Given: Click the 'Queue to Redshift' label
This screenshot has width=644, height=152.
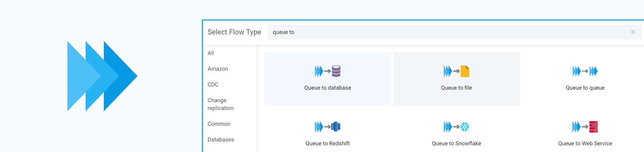Looking at the screenshot, I should [x=327, y=143].
